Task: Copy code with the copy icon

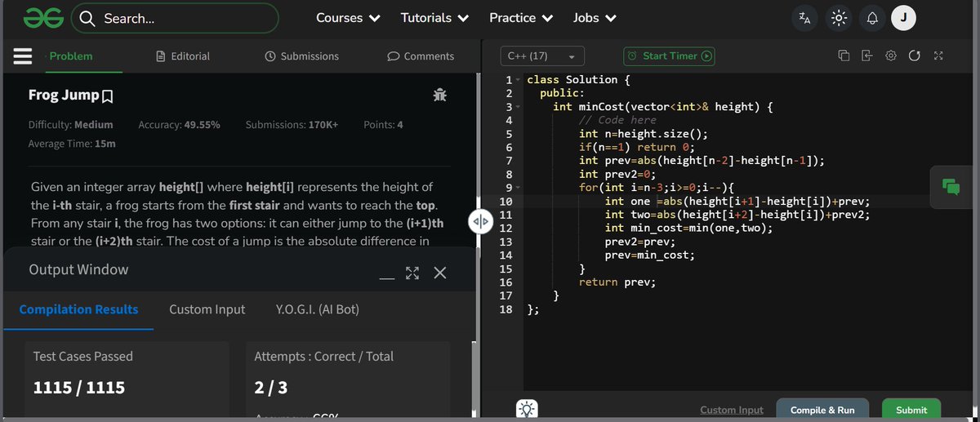Action: tap(844, 56)
